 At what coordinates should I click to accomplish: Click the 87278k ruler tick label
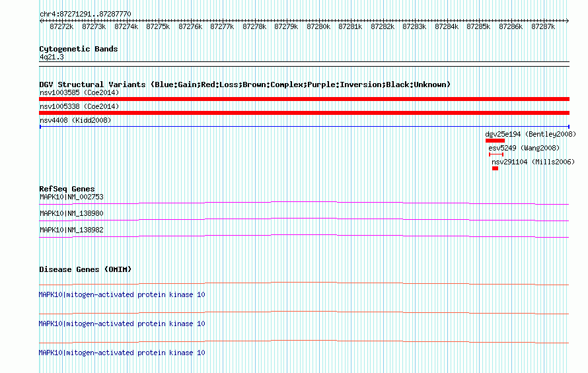254,26
